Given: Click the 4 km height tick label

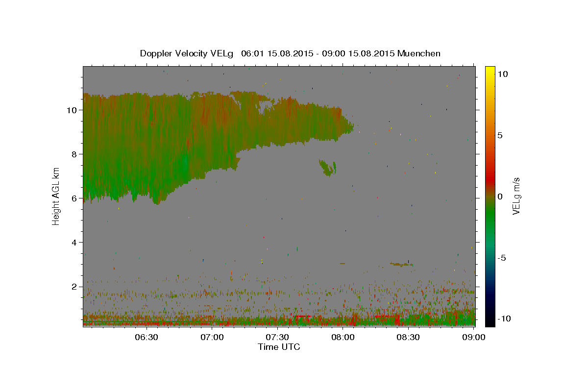Looking at the screenshot, I should (x=74, y=243).
